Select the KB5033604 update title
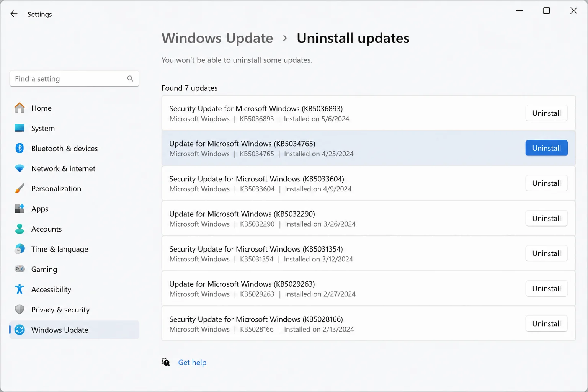The height and width of the screenshot is (392, 588). click(x=256, y=179)
